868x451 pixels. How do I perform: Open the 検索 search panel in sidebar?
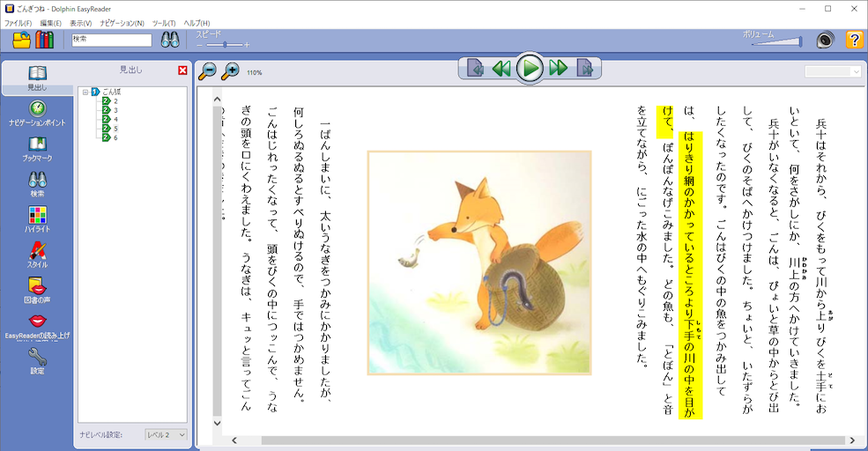click(37, 184)
